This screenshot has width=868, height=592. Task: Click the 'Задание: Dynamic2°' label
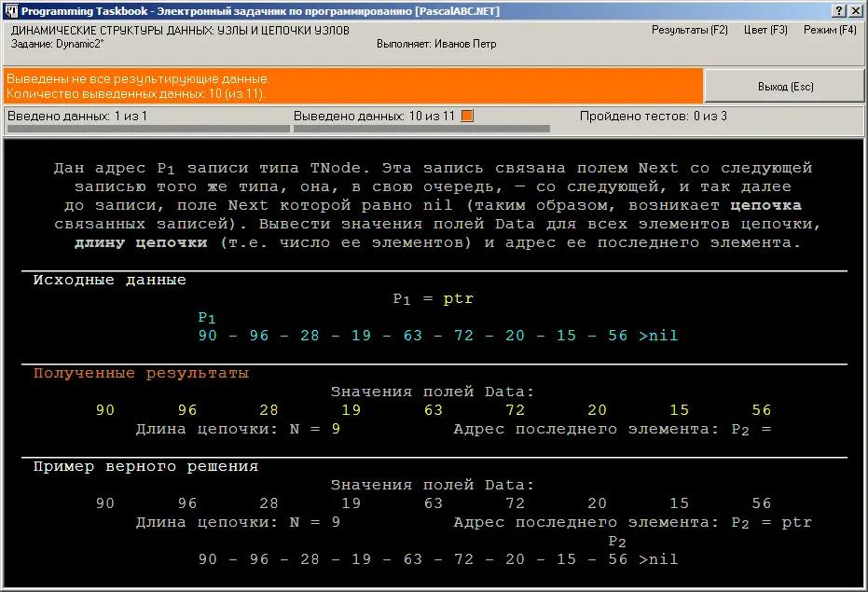point(57,44)
